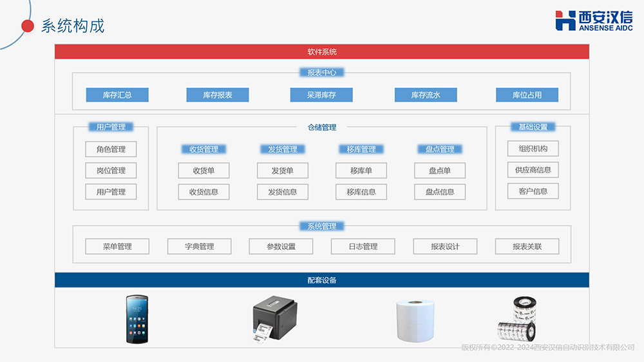
Task: Select the 盘点管理 section label
Action: point(440,149)
